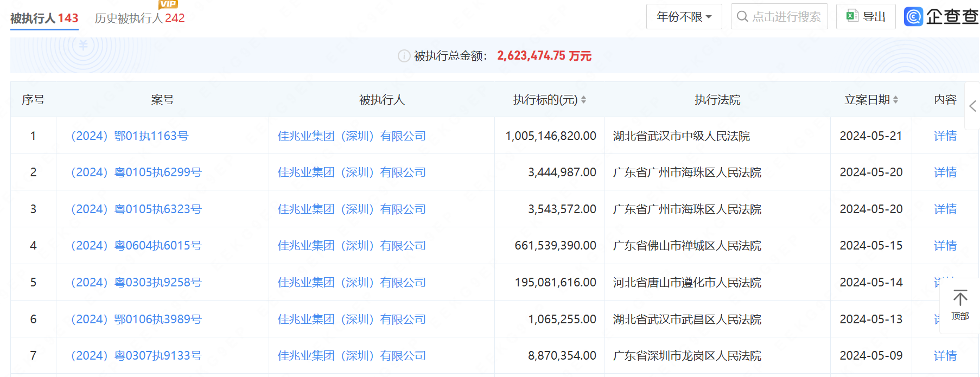Viewport: 980px width, 377px height.
Task: Open 佳兆业集团 link in row 6
Action: [x=352, y=319]
